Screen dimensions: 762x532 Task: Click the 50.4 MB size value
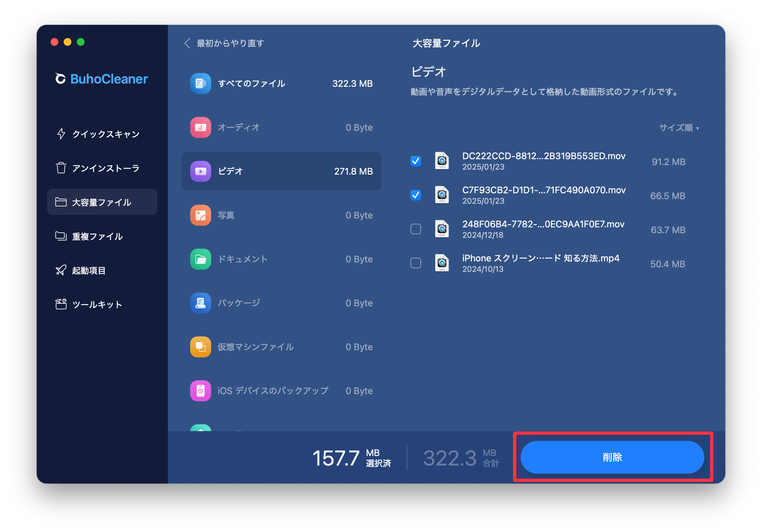click(668, 264)
